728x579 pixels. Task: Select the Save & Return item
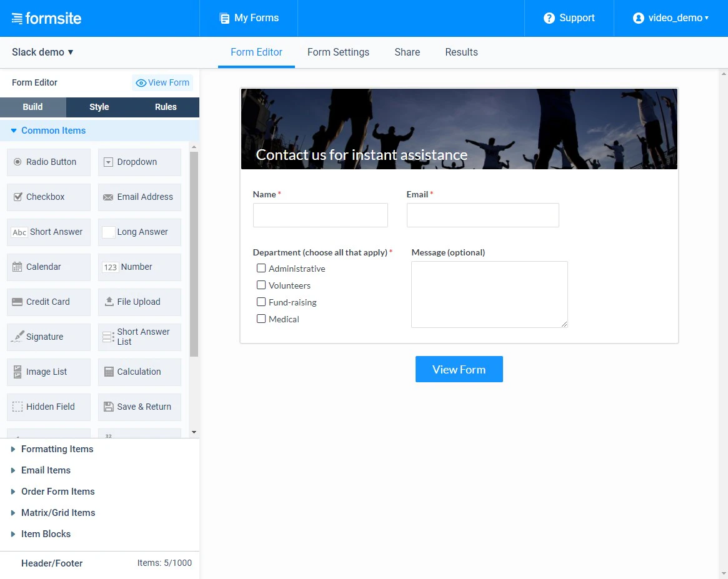click(139, 407)
